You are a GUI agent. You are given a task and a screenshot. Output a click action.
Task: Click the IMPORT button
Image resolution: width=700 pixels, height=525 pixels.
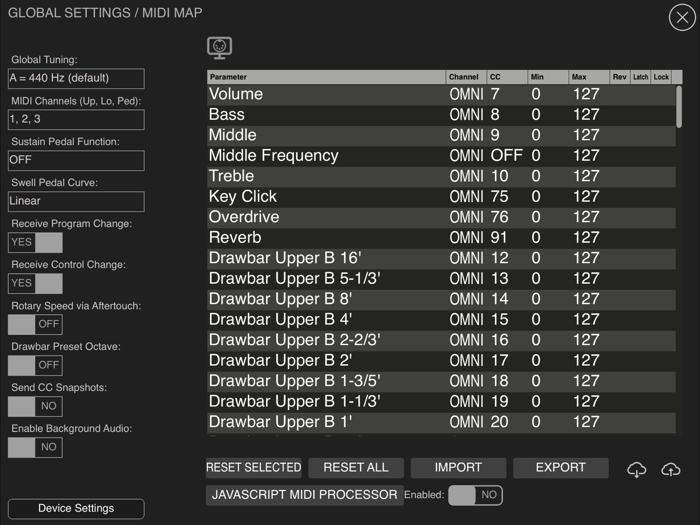point(458,468)
